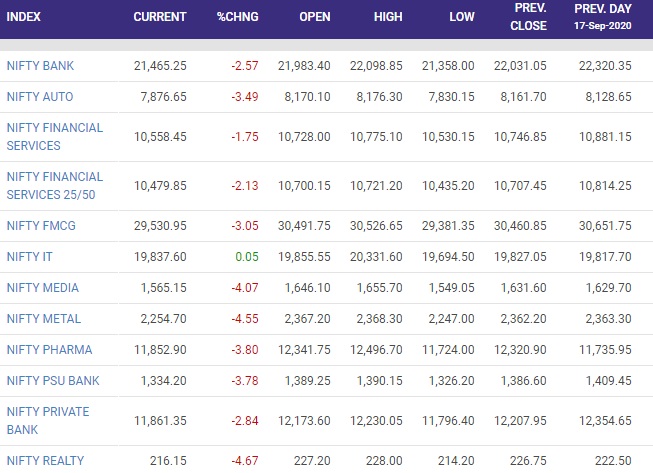653x473 pixels.
Task: Open the NIFTY MEDIA index link
Action: tap(42, 288)
